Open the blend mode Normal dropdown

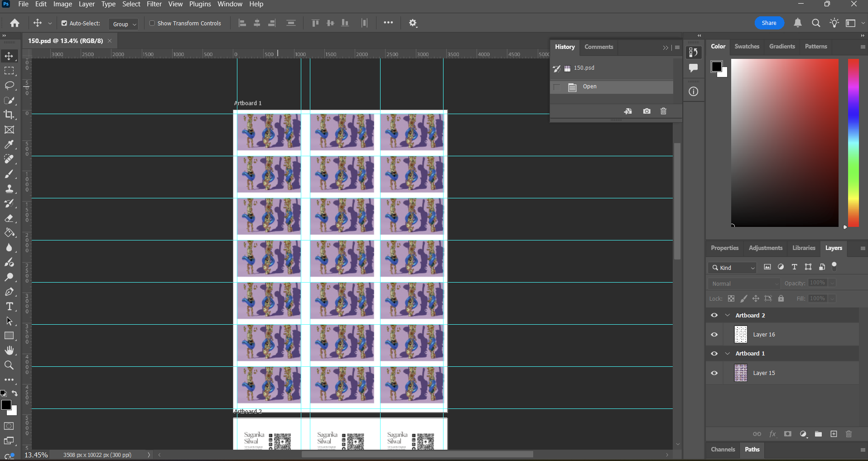click(744, 283)
